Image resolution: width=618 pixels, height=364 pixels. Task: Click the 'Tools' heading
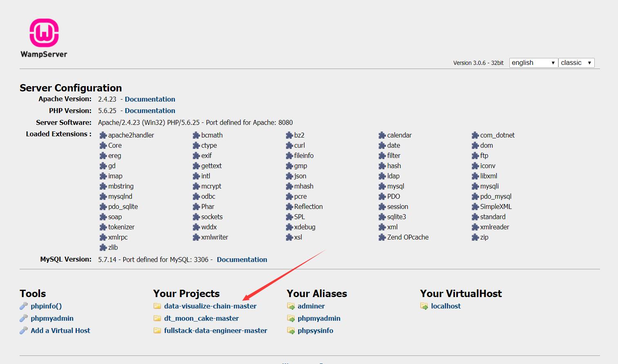[33, 293]
